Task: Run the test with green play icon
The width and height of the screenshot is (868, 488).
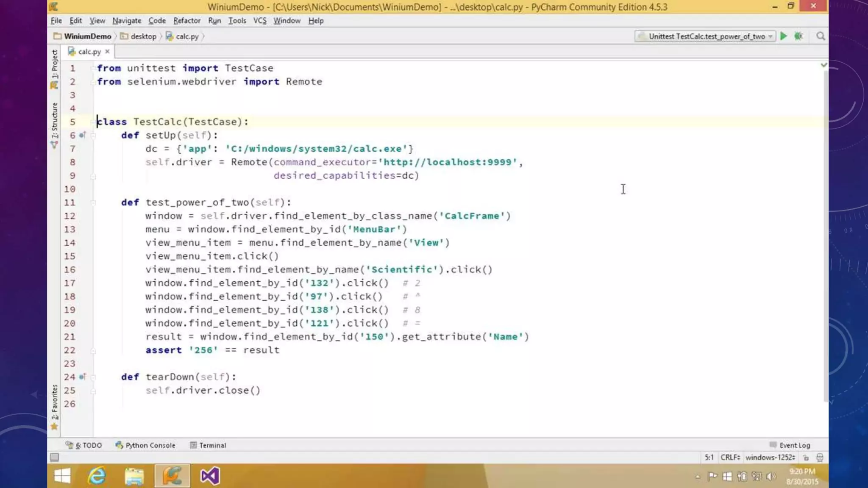Action: [x=783, y=36]
